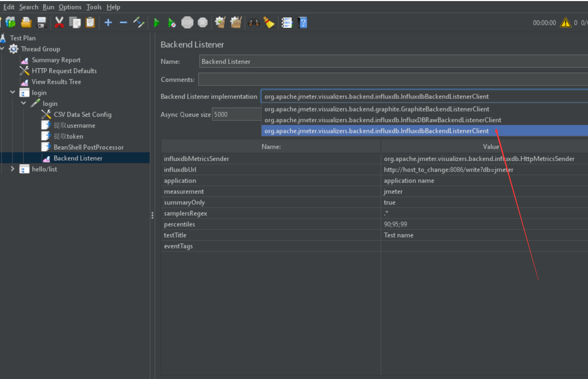Clear results with the single broom icon
588x379 pixels.
[x=220, y=23]
